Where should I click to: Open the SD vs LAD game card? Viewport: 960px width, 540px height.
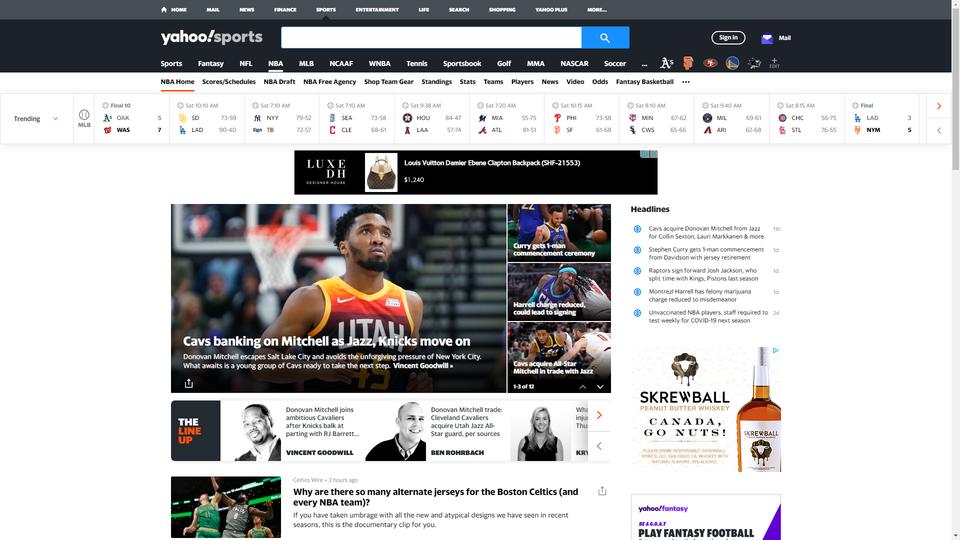point(207,118)
